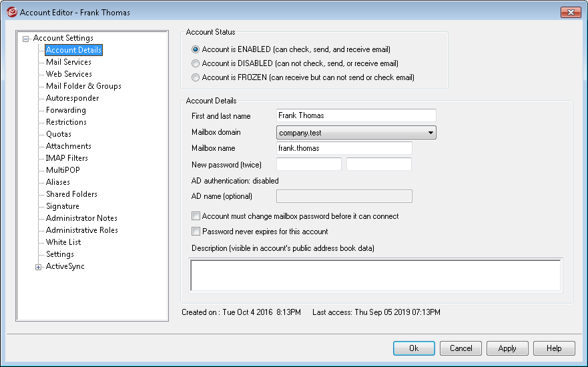Select the Account is DISABLED option
The height and width of the screenshot is (367, 588).
pyautogui.click(x=196, y=63)
